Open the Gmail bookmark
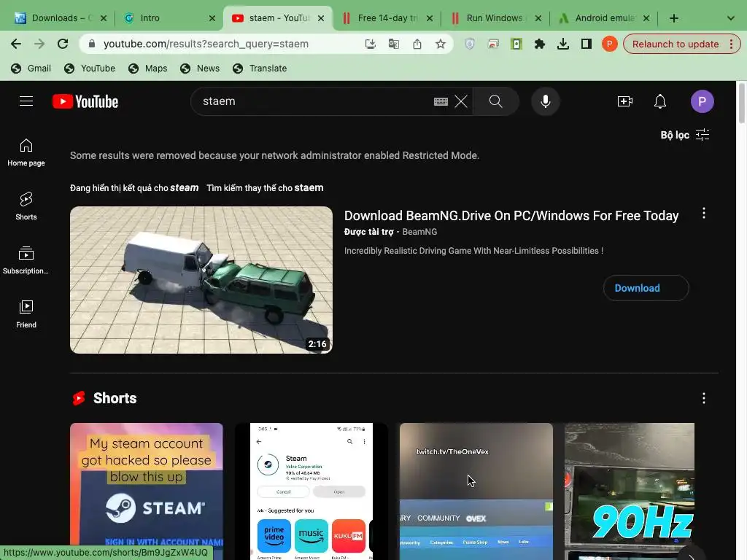The image size is (747, 560). click(x=31, y=69)
